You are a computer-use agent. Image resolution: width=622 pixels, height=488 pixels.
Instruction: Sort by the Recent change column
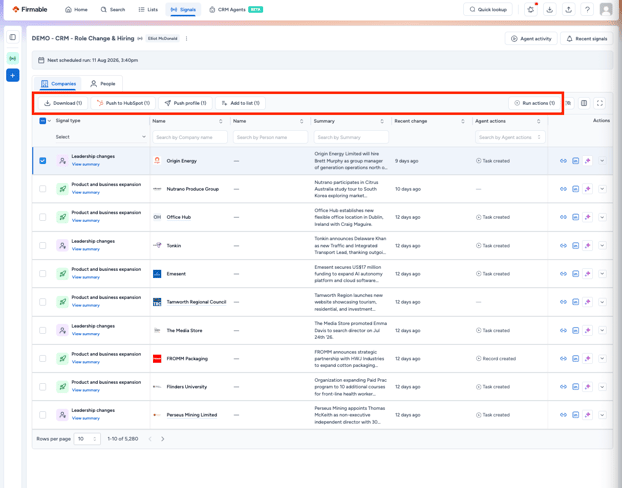tap(463, 121)
